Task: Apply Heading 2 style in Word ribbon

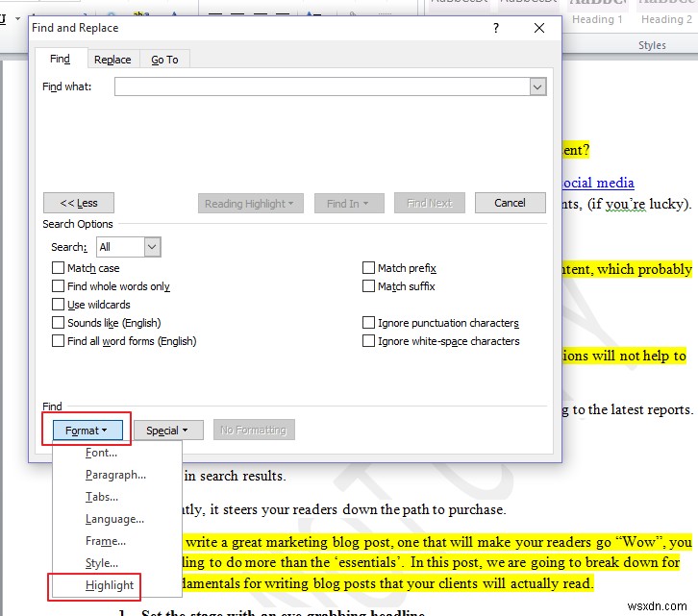Action: [666, 13]
